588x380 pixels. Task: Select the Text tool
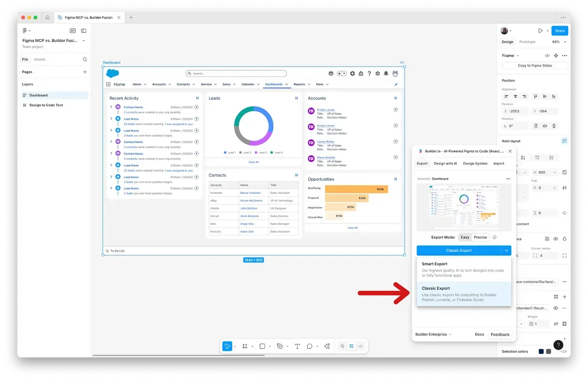[x=297, y=346]
